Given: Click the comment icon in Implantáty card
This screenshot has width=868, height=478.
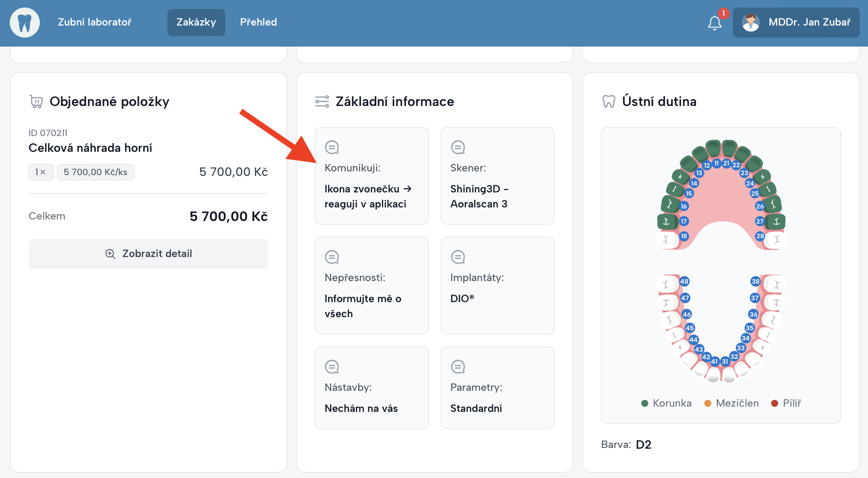Looking at the screenshot, I should tap(458, 257).
